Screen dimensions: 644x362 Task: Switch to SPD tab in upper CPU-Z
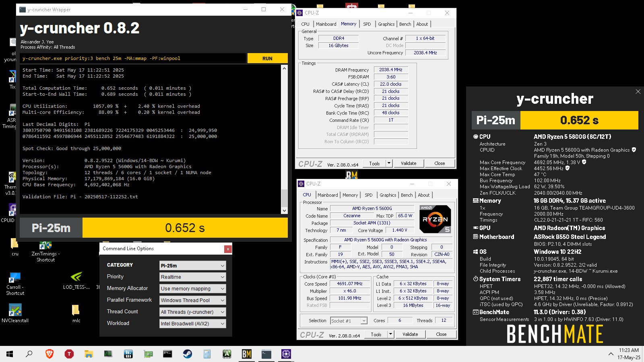point(367,24)
